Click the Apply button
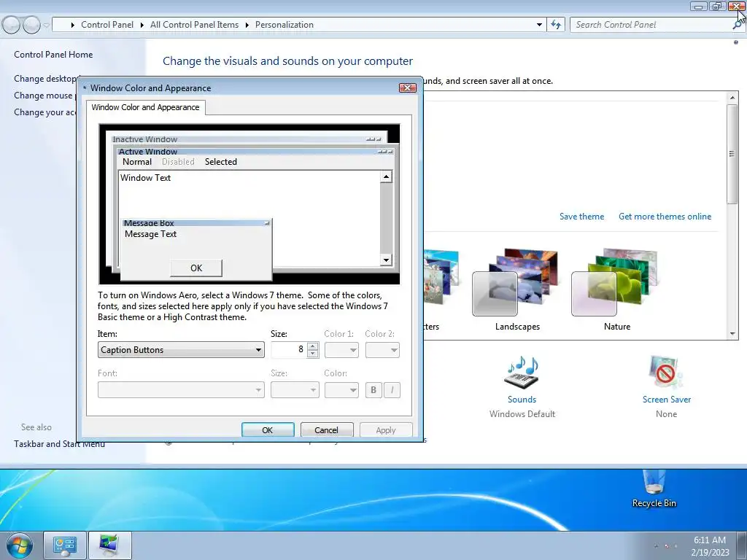 tap(386, 430)
